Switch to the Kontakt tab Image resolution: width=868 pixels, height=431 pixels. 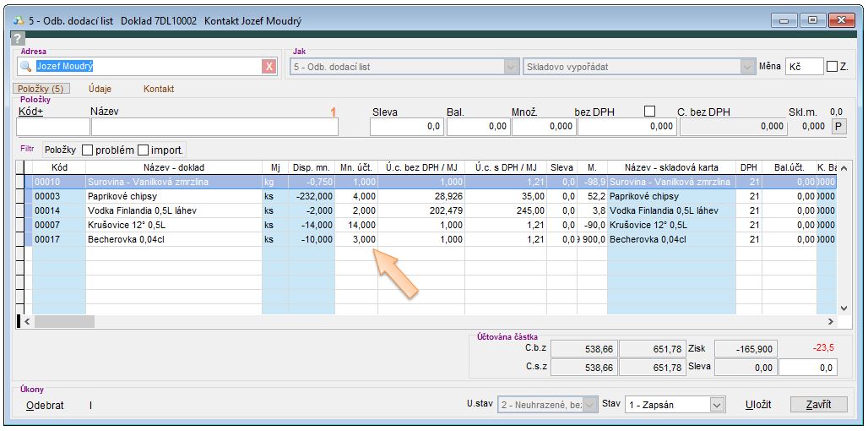159,89
